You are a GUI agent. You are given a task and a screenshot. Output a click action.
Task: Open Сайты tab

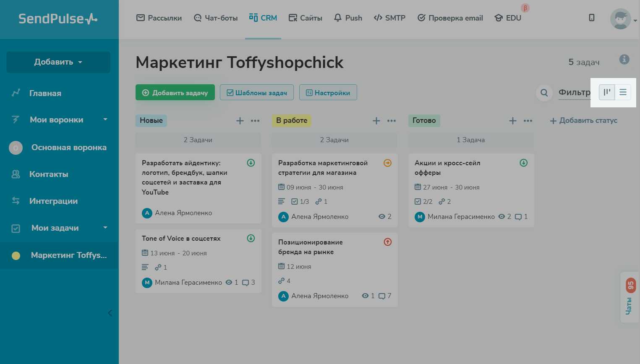[x=306, y=18]
